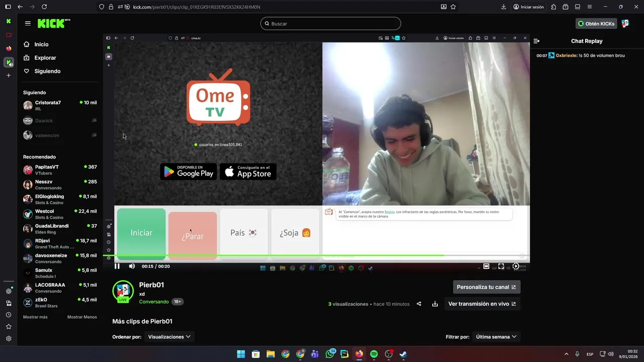Open the Firefox application menu

(x=590, y=7)
